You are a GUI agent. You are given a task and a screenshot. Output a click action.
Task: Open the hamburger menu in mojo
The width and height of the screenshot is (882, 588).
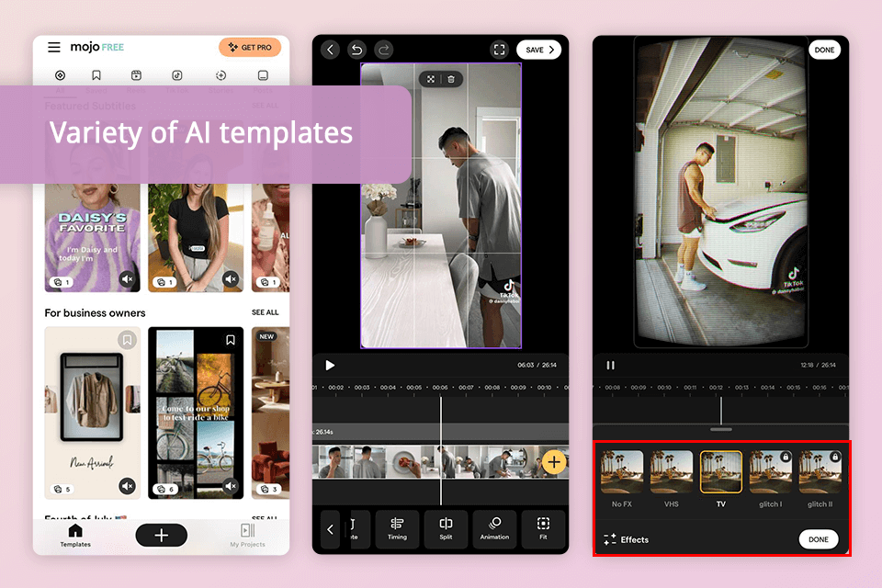click(54, 47)
